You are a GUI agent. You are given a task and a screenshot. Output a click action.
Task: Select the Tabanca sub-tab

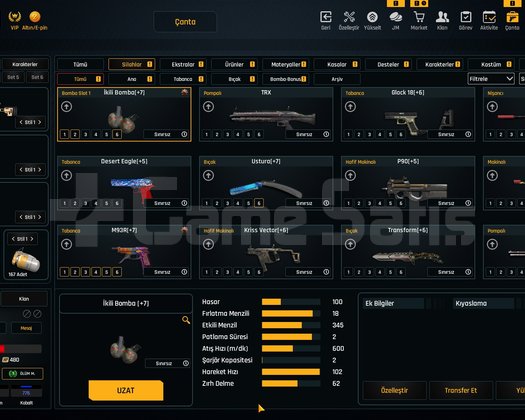click(183, 79)
